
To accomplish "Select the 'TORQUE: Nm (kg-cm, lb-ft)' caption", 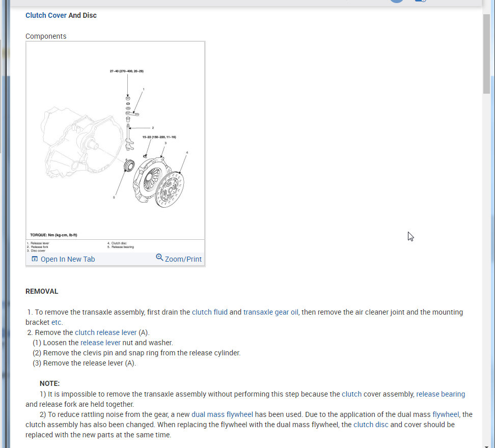I will 53,235.
